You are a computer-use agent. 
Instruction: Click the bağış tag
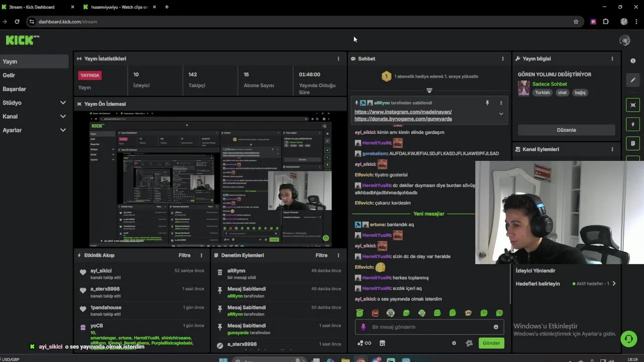(x=580, y=93)
